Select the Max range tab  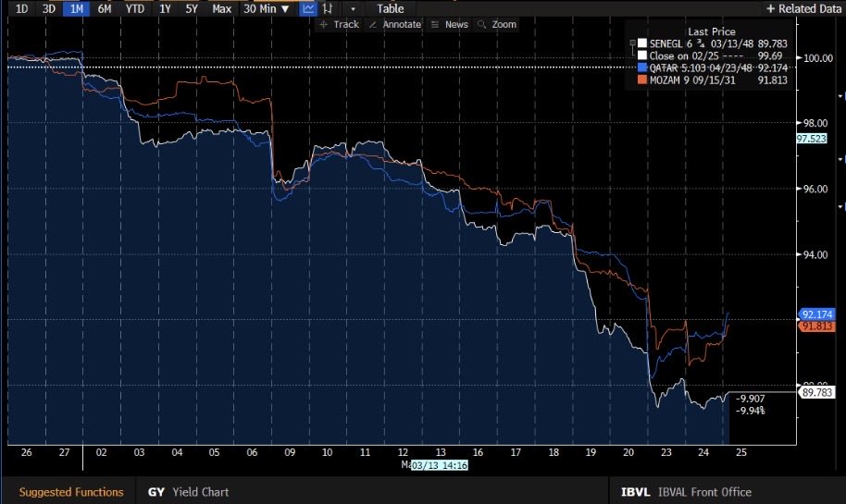(x=222, y=8)
